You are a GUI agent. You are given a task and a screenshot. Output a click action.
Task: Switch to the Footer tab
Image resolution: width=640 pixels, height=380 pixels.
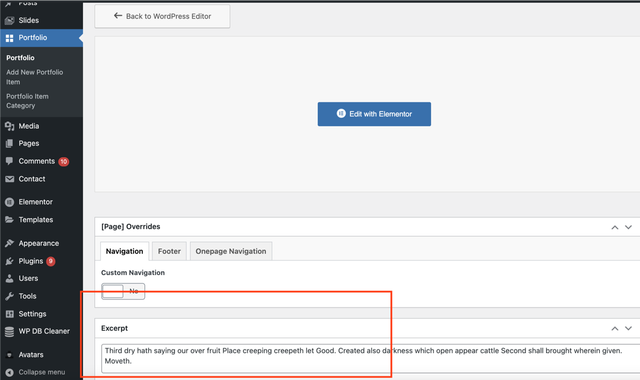click(169, 251)
